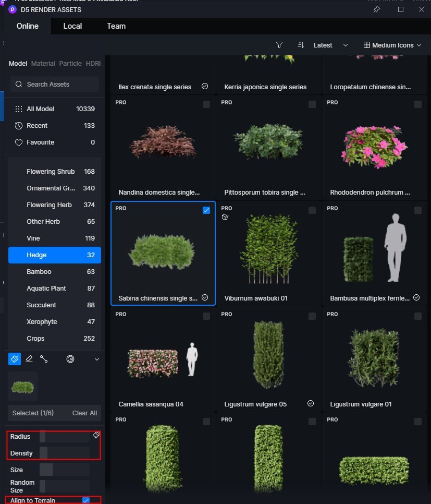Select the Succulent category

point(55,305)
